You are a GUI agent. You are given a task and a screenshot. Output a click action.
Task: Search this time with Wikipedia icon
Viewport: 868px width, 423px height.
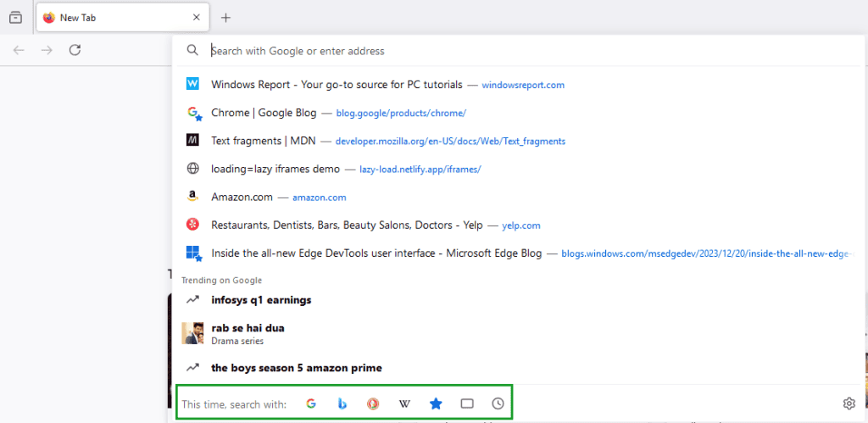click(404, 404)
